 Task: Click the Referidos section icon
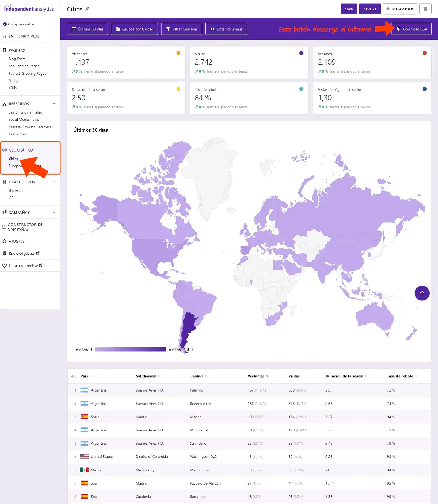pyautogui.click(x=4, y=104)
